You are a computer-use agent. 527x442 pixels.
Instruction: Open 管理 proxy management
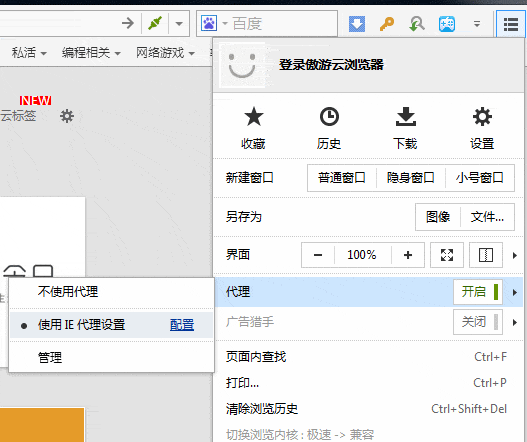[111, 357]
